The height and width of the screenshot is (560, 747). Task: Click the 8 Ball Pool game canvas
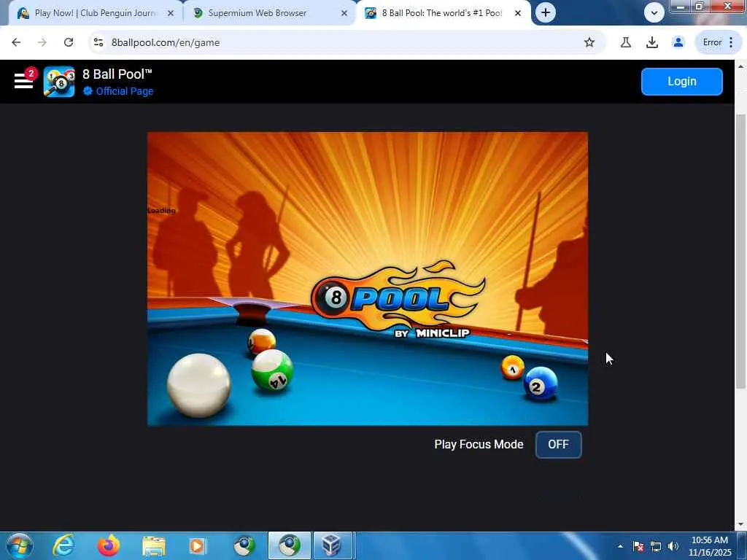[x=368, y=279]
